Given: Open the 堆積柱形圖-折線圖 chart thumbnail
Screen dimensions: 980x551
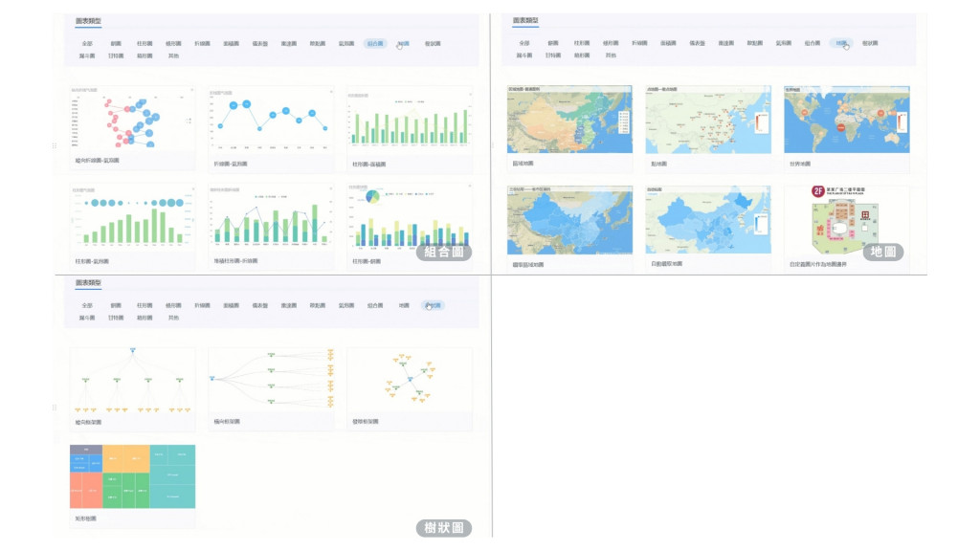Looking at the screenshot, I should coord(271,216).
